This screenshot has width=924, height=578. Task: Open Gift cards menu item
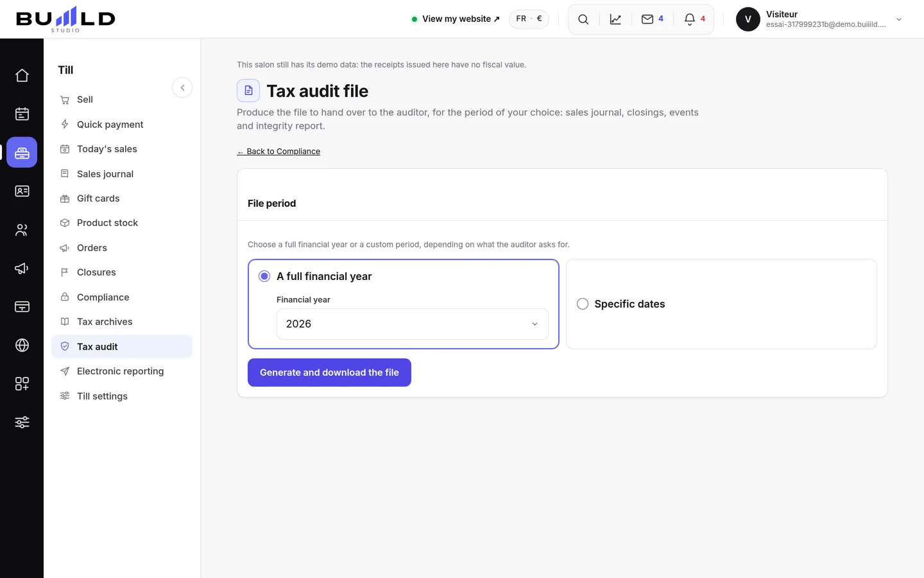[122, 198]
